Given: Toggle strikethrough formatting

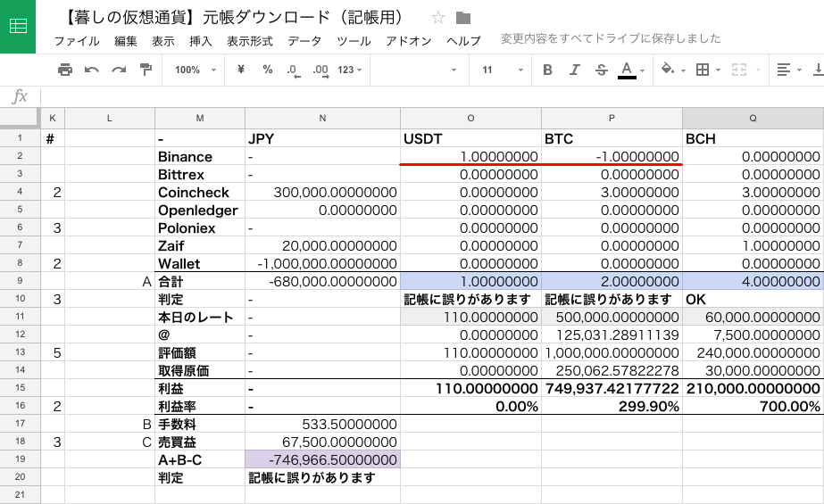Looking at the screenshot, I should (x=602, y=70).
